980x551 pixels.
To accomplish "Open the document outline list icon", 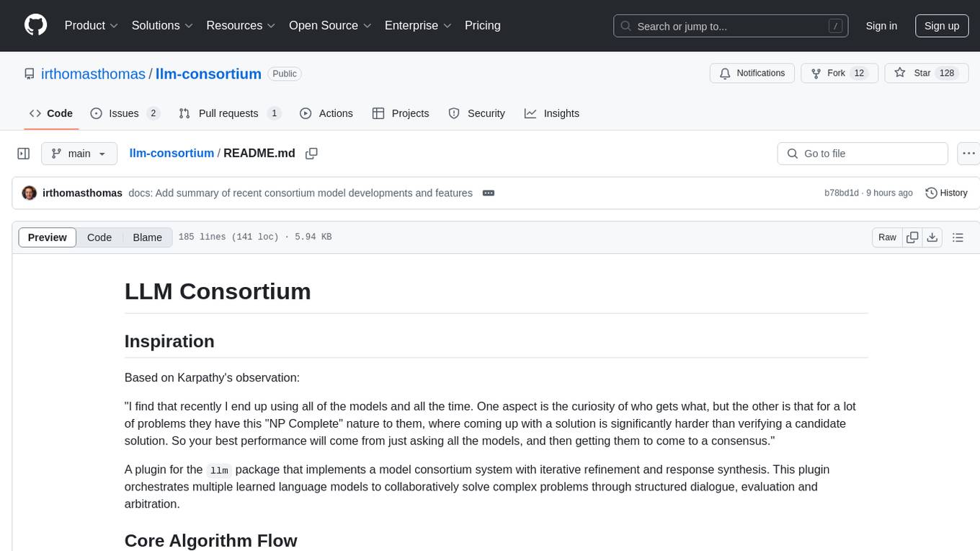I will click(958, 237).
